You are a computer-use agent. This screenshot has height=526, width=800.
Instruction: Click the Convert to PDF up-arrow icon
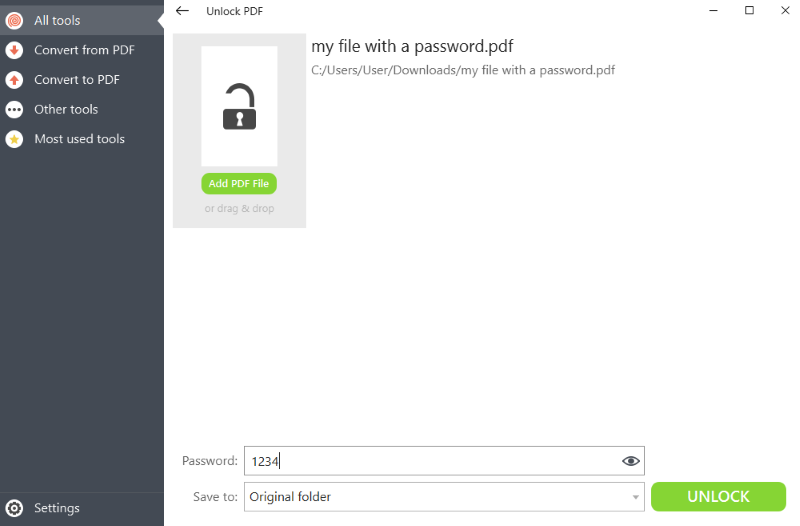pyautogui.click(x=14, y=80)
